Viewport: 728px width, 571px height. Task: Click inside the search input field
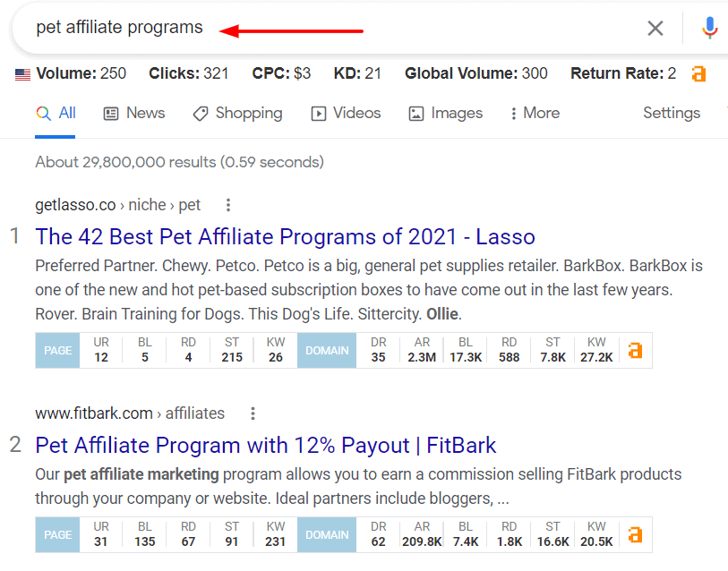tap(269, 28)
